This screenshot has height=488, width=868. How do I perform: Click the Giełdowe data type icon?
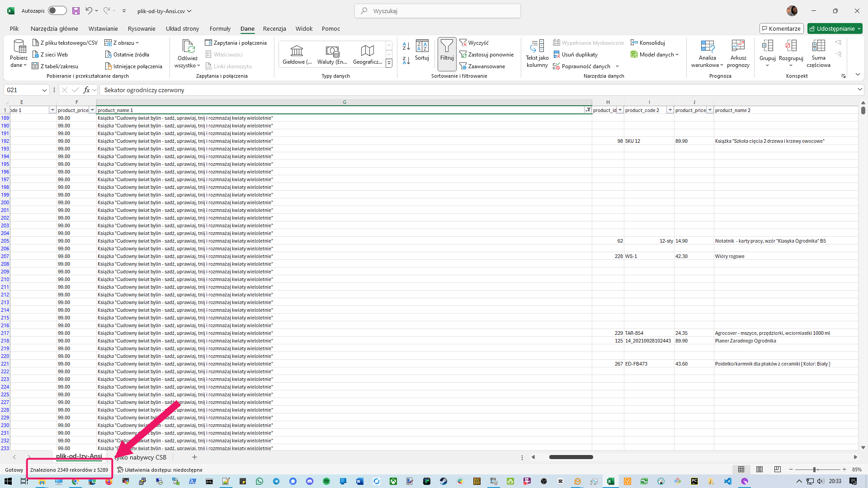click(x=297, y=51)
